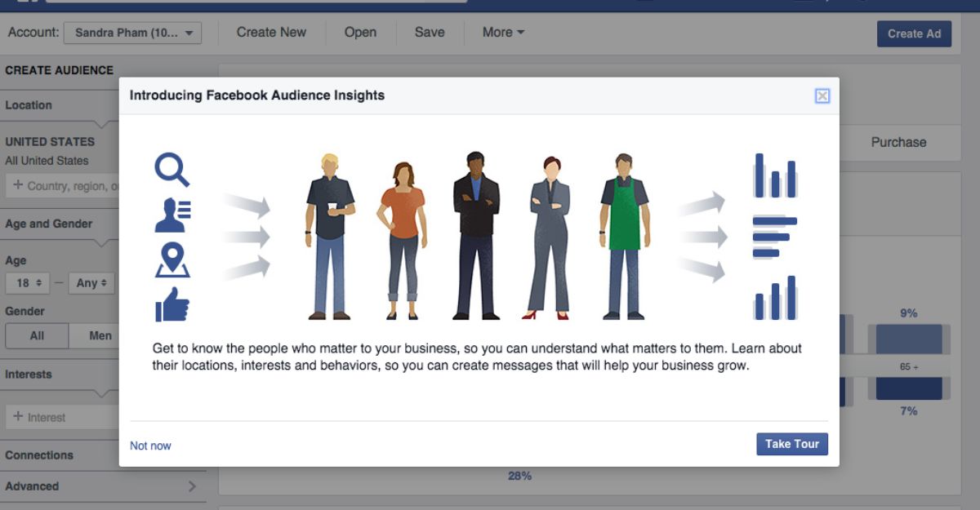Click the rising bar chart icon

pyautogui.click(x=775, y=298)
